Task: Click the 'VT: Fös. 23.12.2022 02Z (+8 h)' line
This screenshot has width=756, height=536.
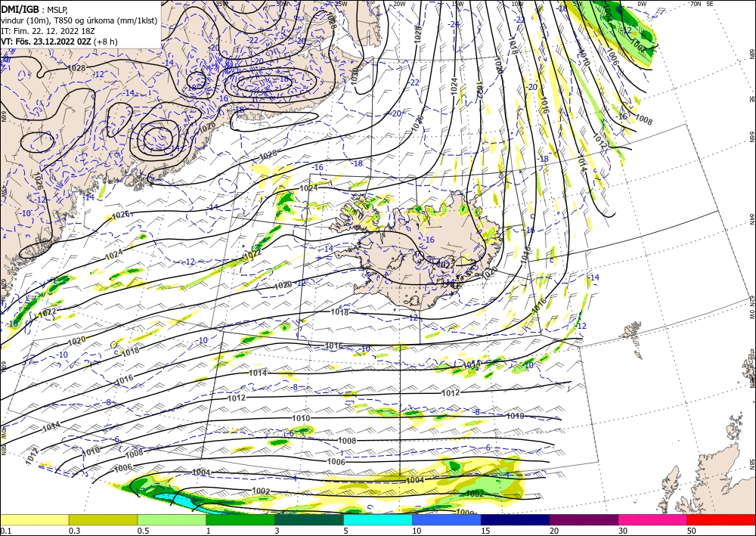Action: (59, 41)
